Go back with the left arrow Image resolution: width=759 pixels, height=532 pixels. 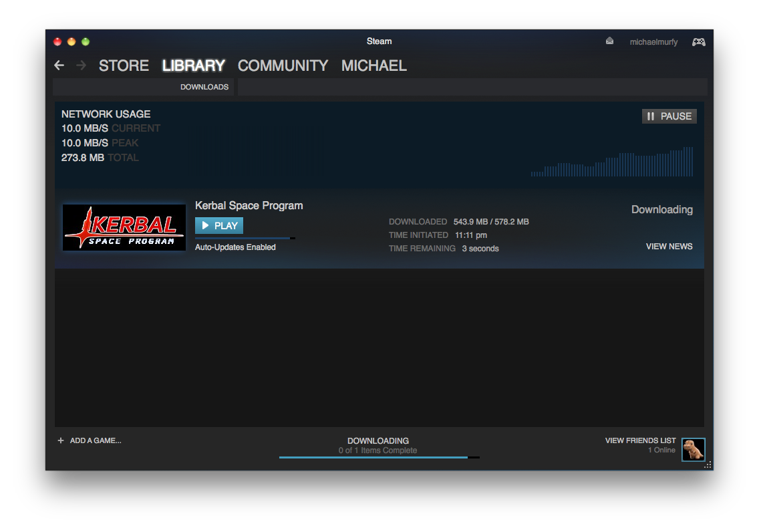[x=59, y=65]
